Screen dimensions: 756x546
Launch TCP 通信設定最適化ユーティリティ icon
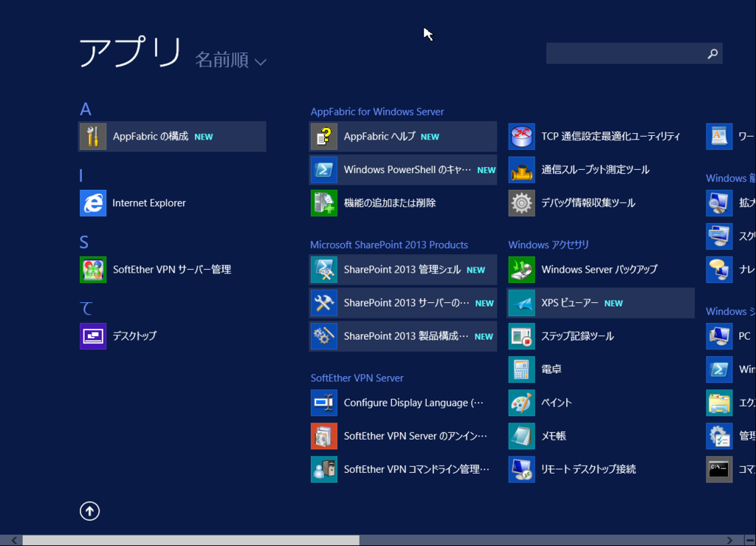point(522,137)
